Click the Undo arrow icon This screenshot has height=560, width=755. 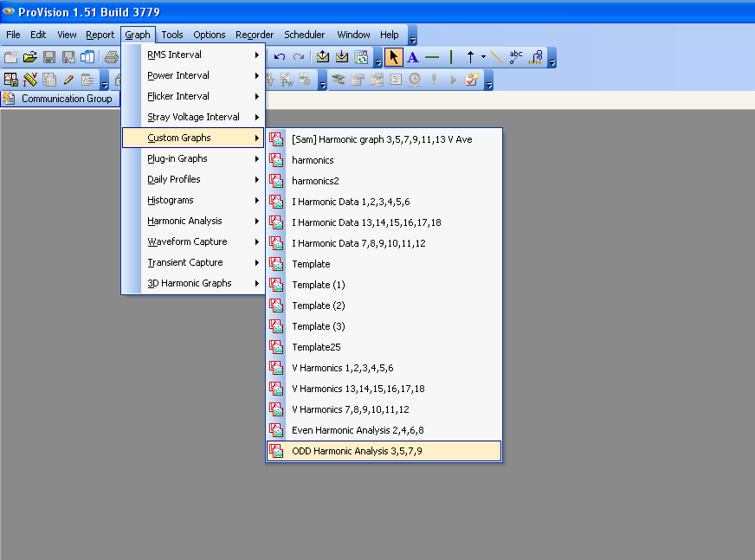tap(278, 57)
